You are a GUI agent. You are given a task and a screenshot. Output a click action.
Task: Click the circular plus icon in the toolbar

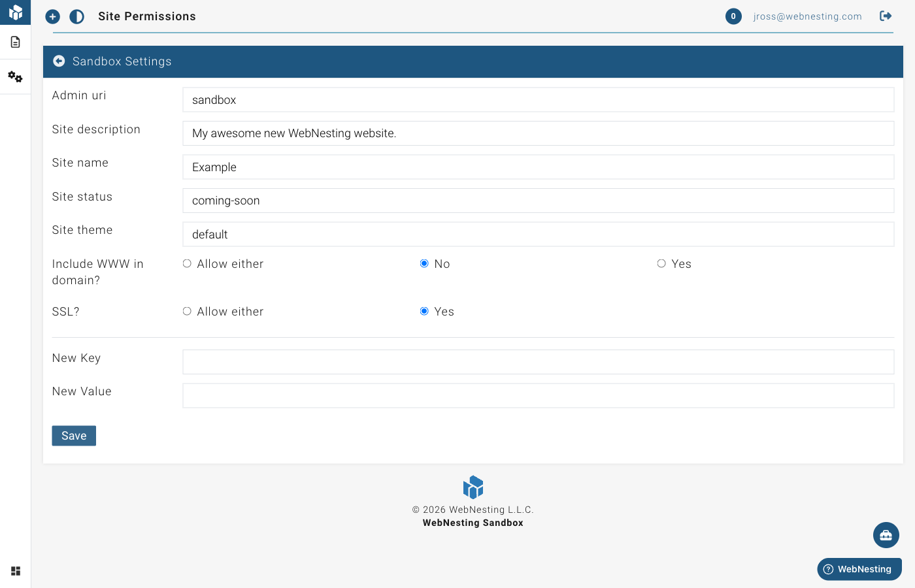pyautogui.click(x=52, y=16)
